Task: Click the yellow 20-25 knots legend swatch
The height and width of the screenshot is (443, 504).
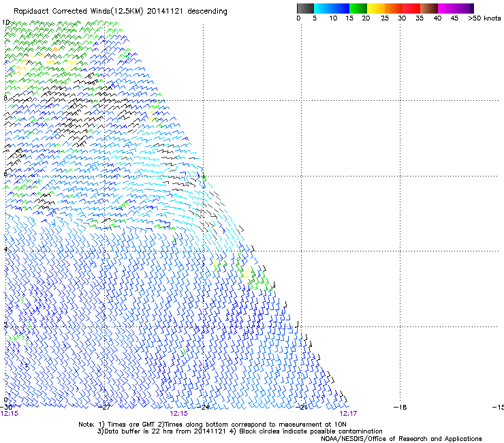Action: coord(376,8)
